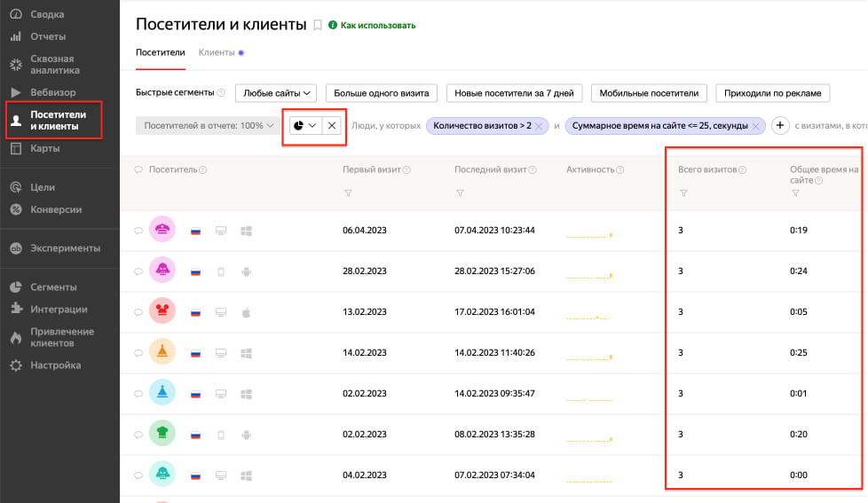Open Сквозная аналитика in sidebar menu
Image resolution: width=868 pixels, height=503 pixels.
click(55, 65)
